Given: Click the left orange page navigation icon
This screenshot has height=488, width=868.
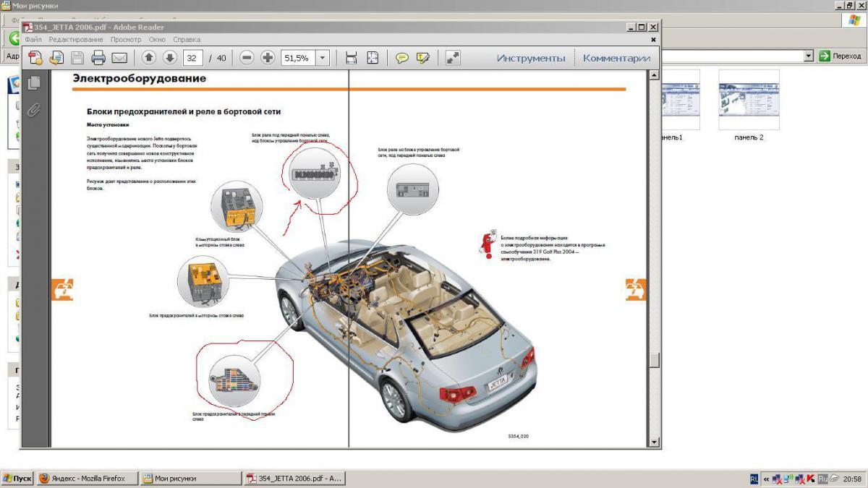Looking at the screenshot, I should 62,289.
